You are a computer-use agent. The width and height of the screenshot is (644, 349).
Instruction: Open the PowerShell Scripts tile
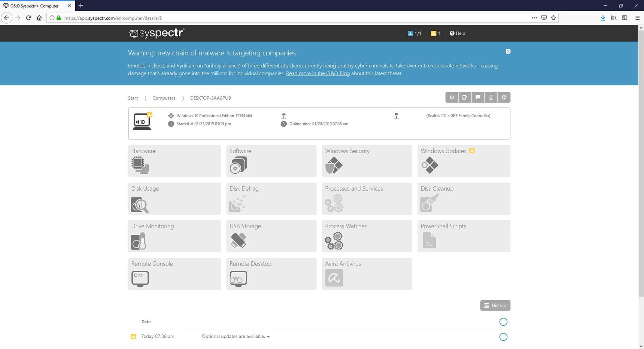464,236
